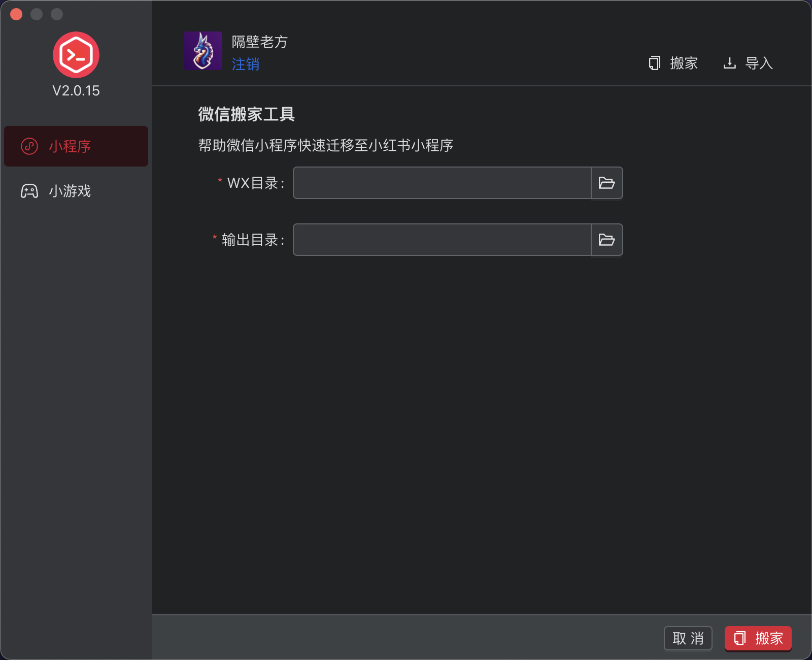Click the mini-program icon beside 小程序
This screenshot has width=812, height=660.
(x=29, y=146)
